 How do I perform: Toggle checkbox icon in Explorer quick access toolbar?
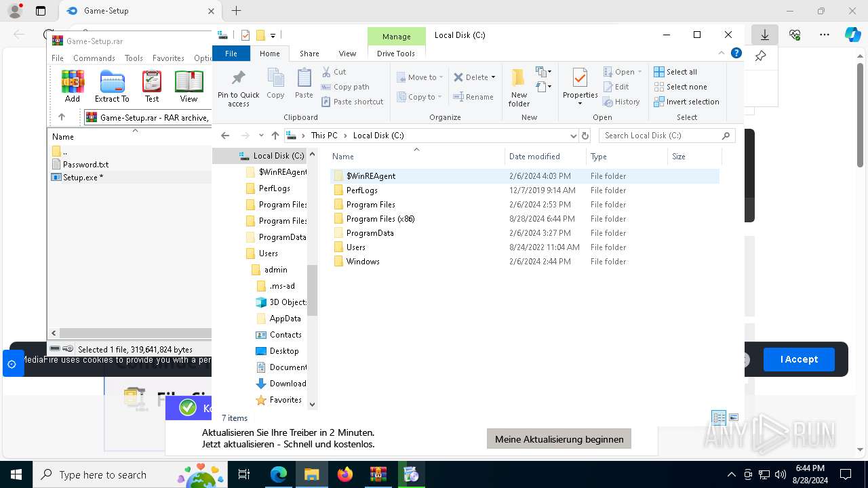(x=245, y=35)
